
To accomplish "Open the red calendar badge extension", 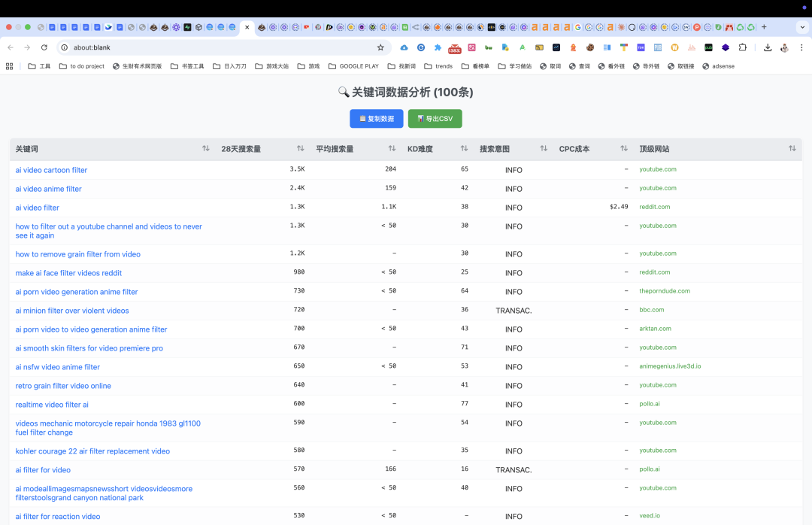I will pos(455,48).
